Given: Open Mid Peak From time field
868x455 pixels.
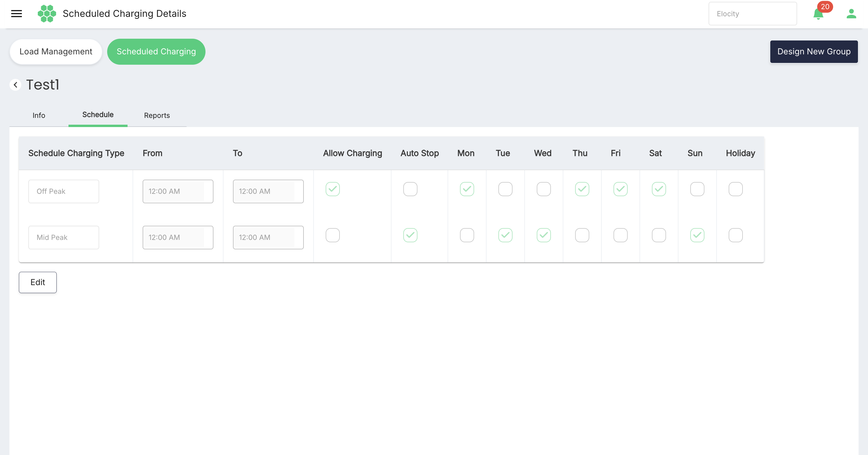Looking at the screenshot, I should [178, 238].
